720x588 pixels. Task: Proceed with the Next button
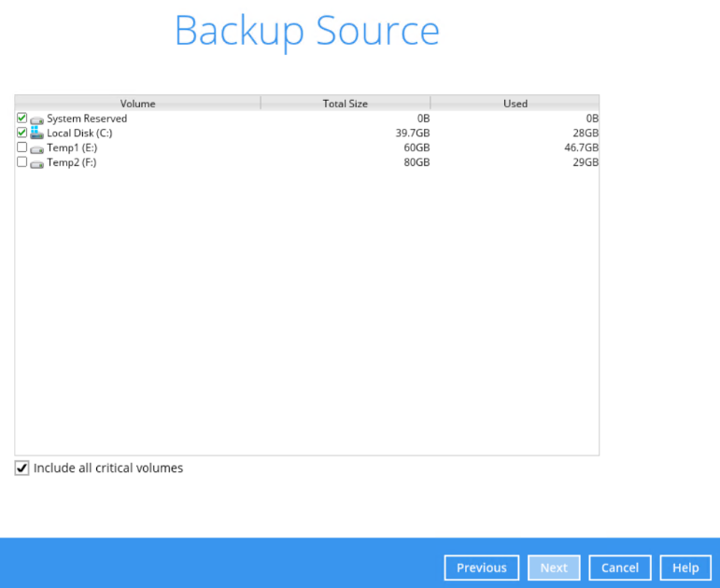coord(554,567)
